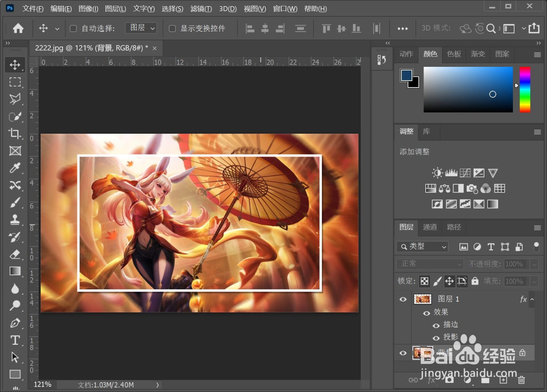Hide the 图层 1 layer visibility eye
The image size is (547, 392).
(x=403, y=299)
